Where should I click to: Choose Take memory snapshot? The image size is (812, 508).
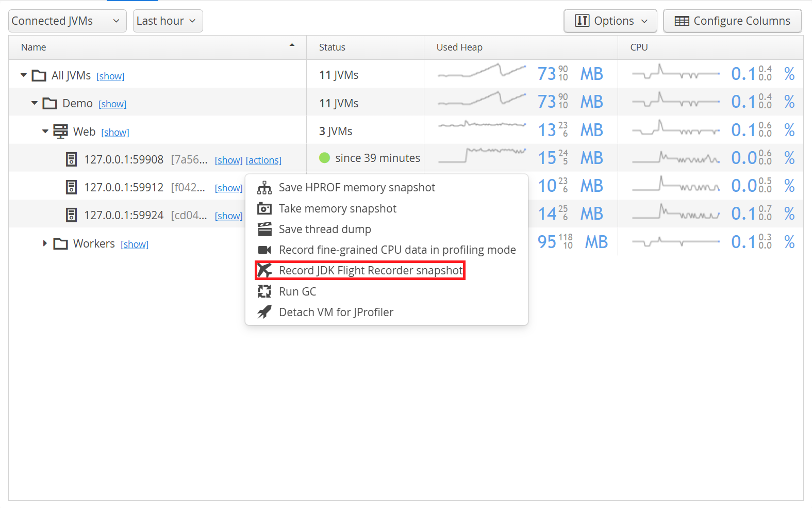(x=387, y=208)
